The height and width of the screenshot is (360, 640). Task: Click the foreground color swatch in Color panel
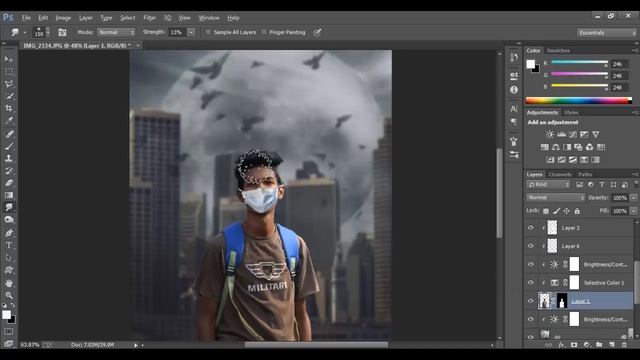tap(530, 64)
